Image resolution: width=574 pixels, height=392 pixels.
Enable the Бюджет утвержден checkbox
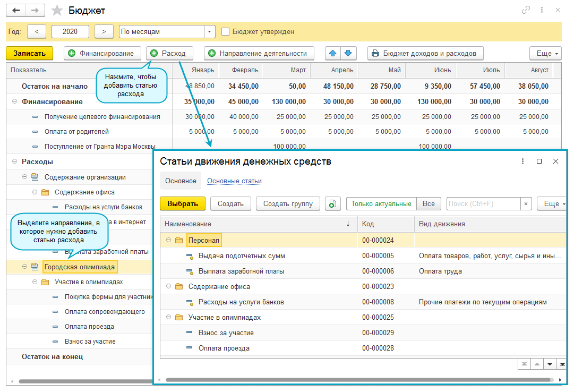pos(225,31)
